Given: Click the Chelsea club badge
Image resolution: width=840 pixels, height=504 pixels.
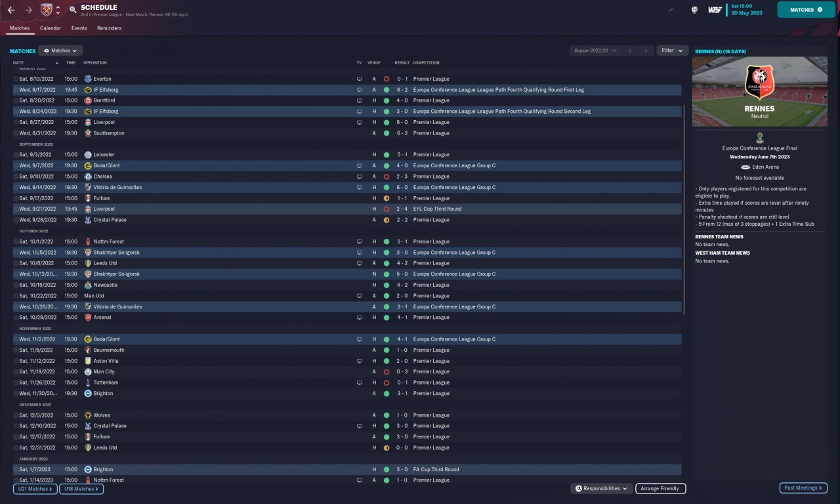Looking at the screenshot, I should [88, 177].
